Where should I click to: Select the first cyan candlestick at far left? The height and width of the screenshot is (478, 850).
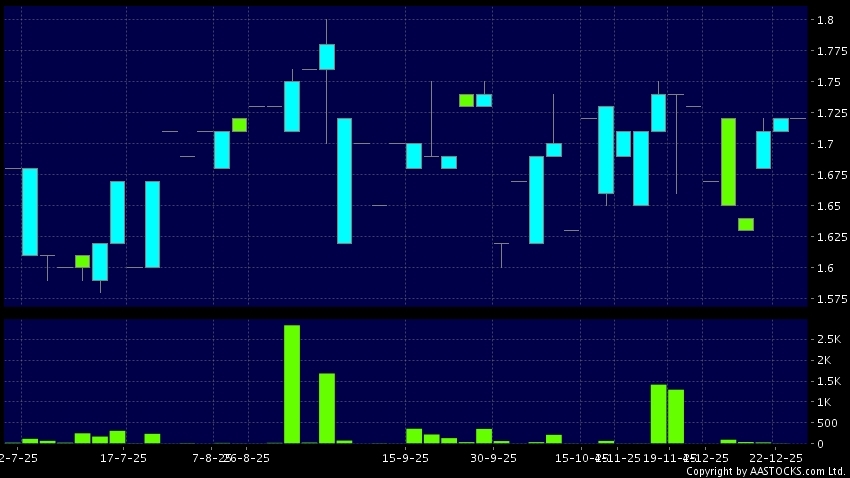30,212
